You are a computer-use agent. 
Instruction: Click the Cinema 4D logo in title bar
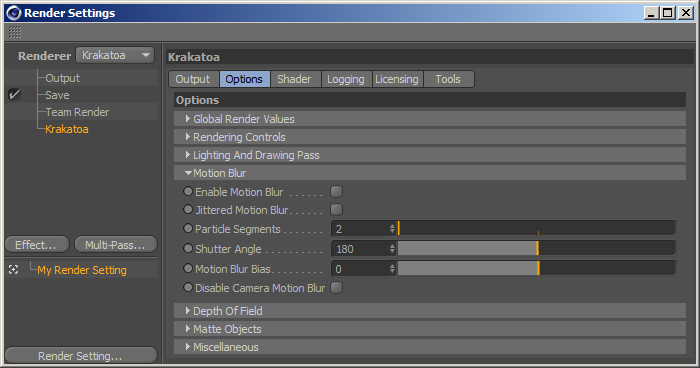pos(13,13)
